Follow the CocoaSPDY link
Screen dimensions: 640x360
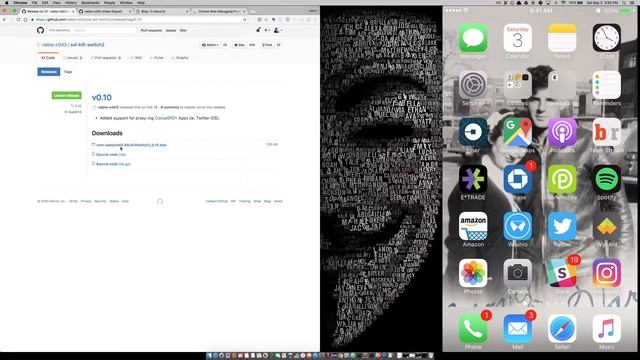166,118
